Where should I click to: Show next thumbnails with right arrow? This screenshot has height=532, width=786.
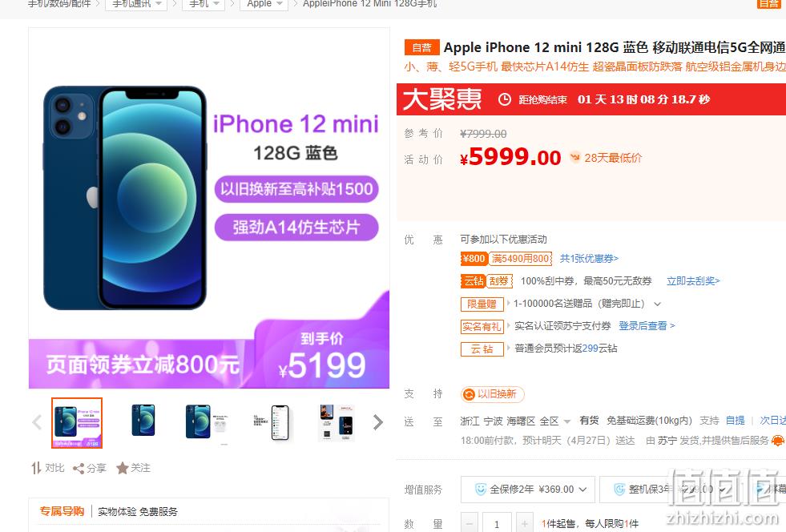click(378, 422)
